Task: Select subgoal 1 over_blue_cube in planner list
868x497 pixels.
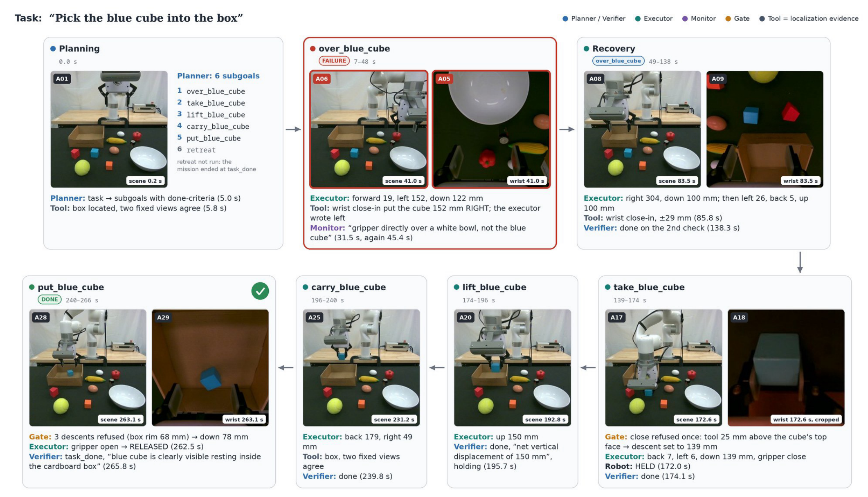Action: click(211, 91)
